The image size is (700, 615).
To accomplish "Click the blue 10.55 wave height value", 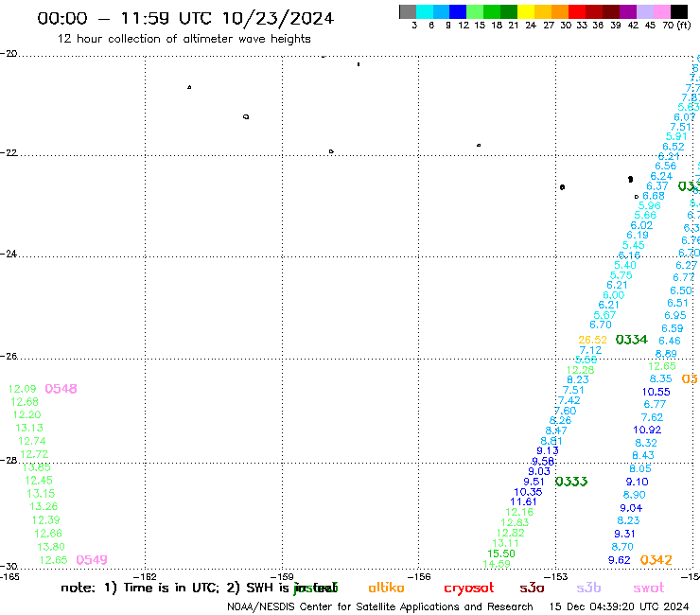I will click(656, 392).
